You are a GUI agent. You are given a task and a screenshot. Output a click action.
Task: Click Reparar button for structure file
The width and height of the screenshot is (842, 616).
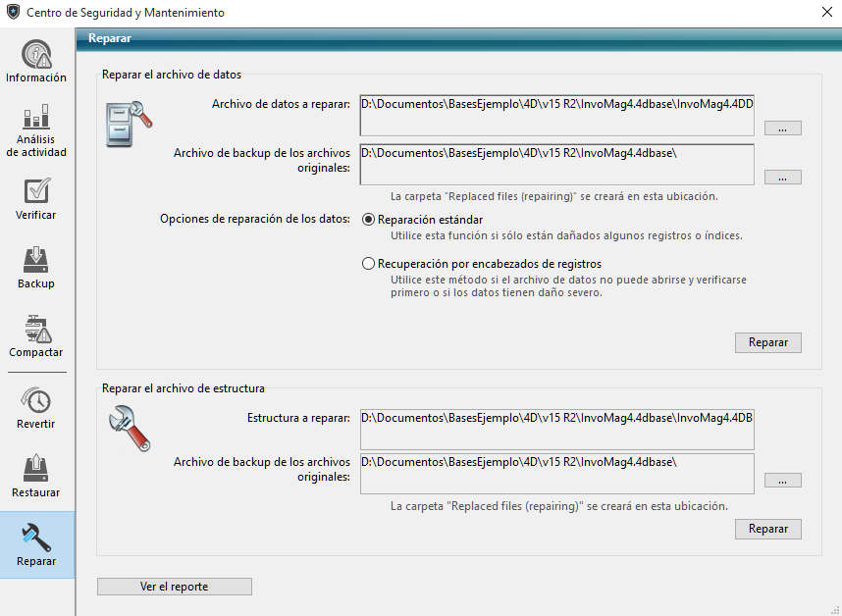(x=767, y=529)
